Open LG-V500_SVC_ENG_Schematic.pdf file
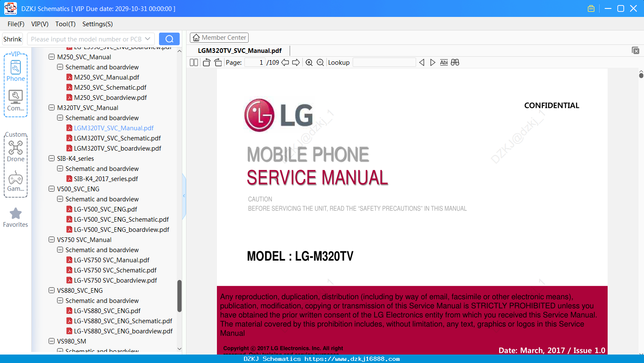This screenshot has width=644, height=363. click(x=121, y=220)
